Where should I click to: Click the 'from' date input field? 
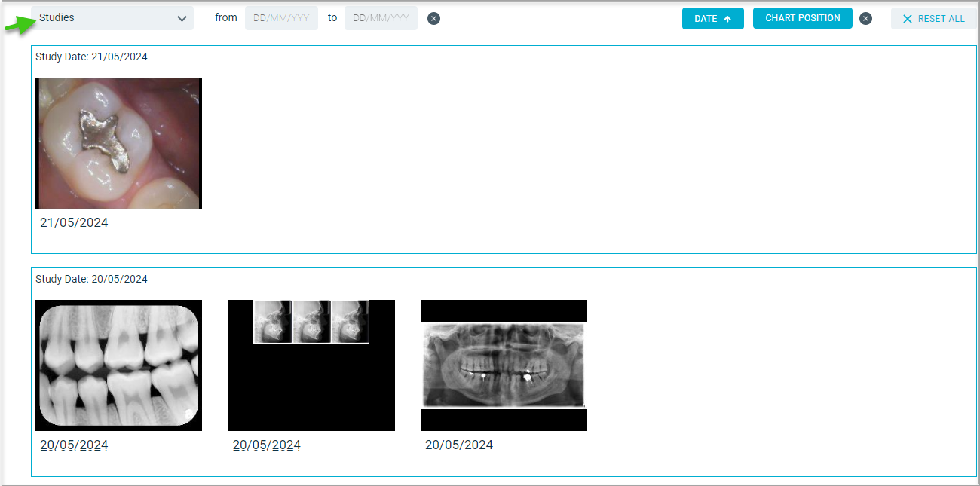click(x=281, y=18)
